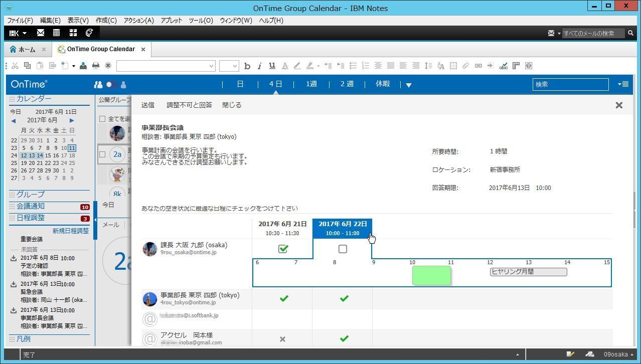Viewport: 641px width, 364px height.
Task: Toggle bold formatting button
Action: pos(247,66)
